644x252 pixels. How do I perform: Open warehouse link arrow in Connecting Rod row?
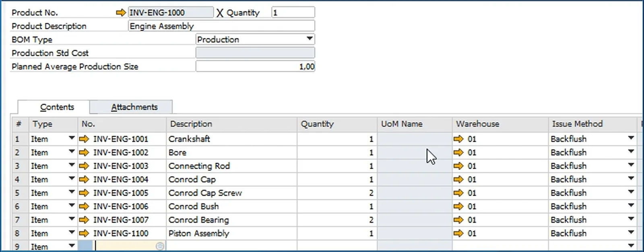tap(458, 166)
